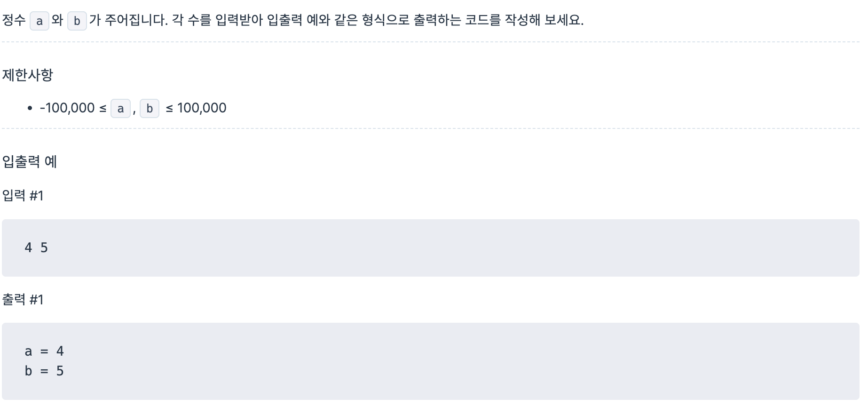Click the inline code 'b' in the description
This screenshot has height=414, width=868.
pos(77,21)
